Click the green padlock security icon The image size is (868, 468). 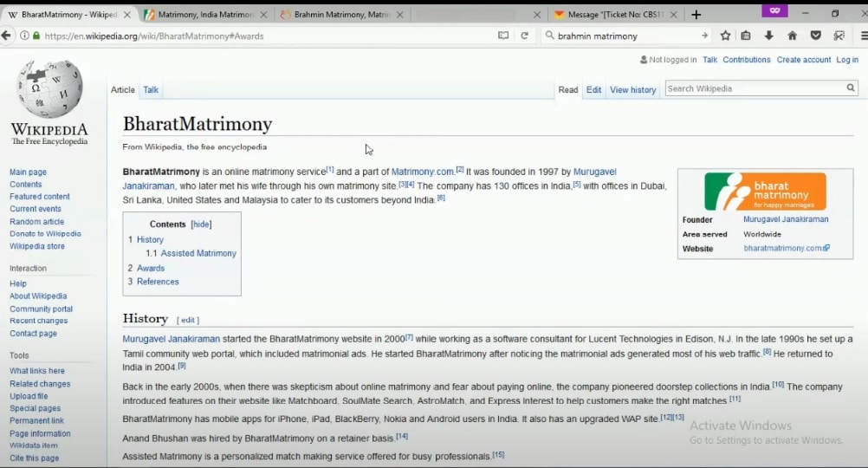[x=36, y=36]
